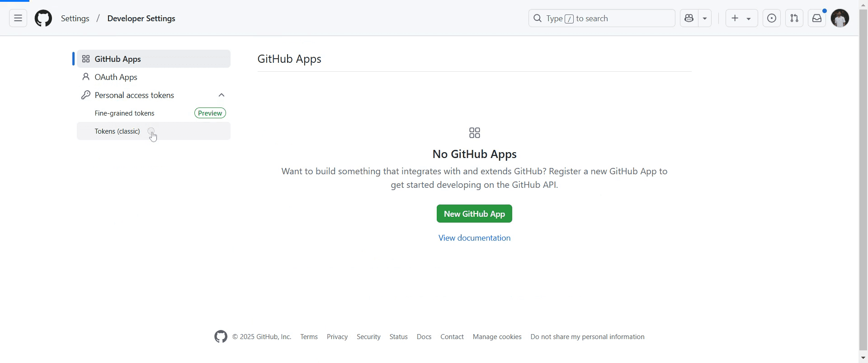Focus the Type / to search field
The height and width of the screenshot is (363, 868).
click(x=602, y=19)
